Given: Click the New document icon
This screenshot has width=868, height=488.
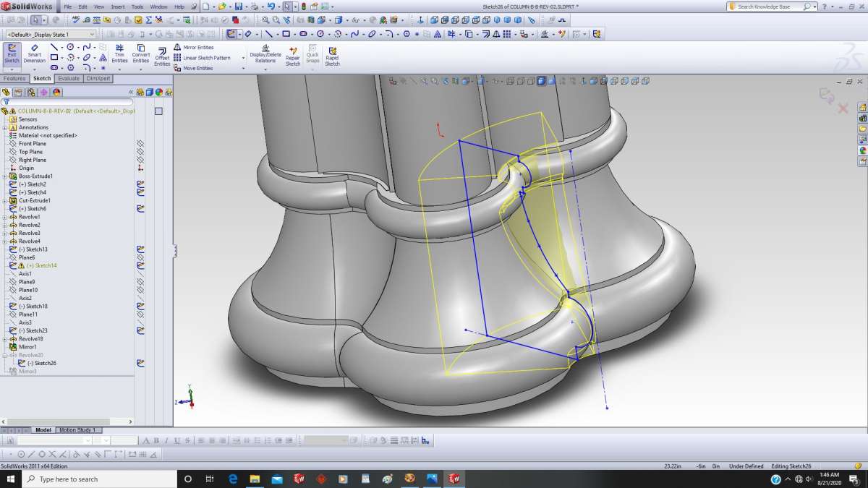Looking at the screenshot, I should click(x=206, y=7).
